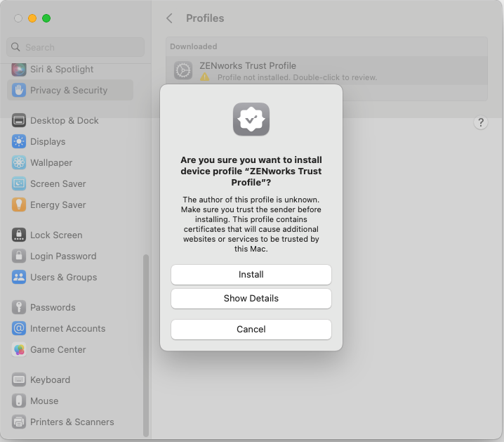Click the Passwords key icon
This screenshot has width=504, height=442.
[19, 308]
